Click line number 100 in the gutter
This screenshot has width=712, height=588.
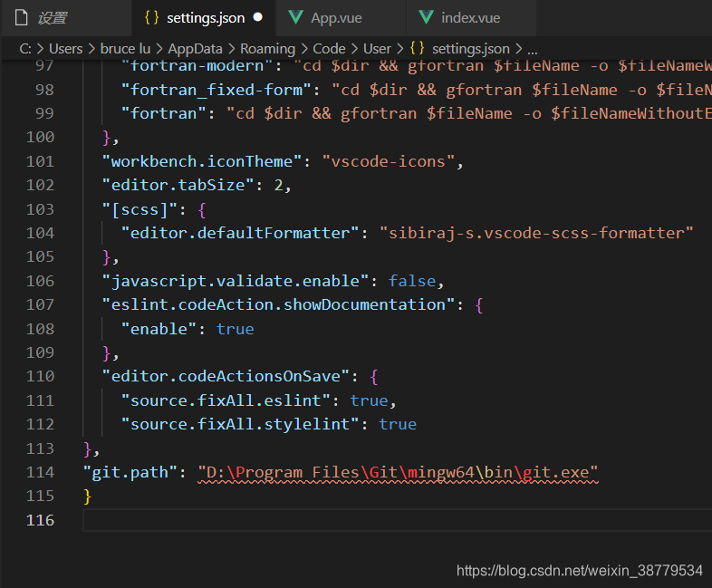[x=41, y=137]
